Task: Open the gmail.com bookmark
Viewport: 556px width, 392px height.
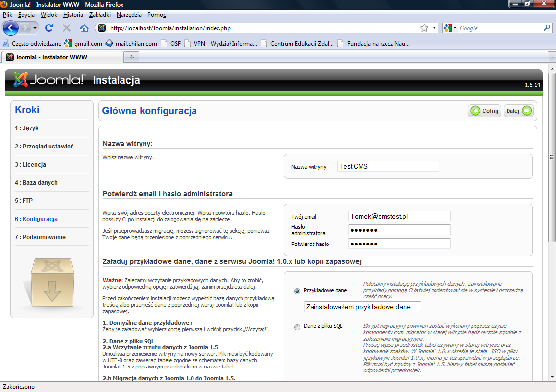Action: [x=84, y=43]
